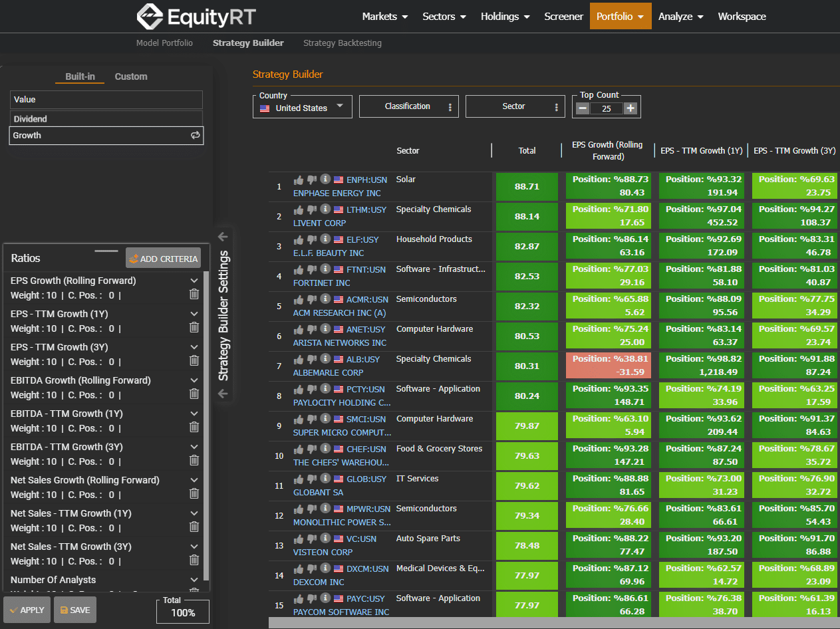840x629 pixels.
Task: Collapse Strategy Builder Settings with top arrow
Action: (x=223, y=237)
